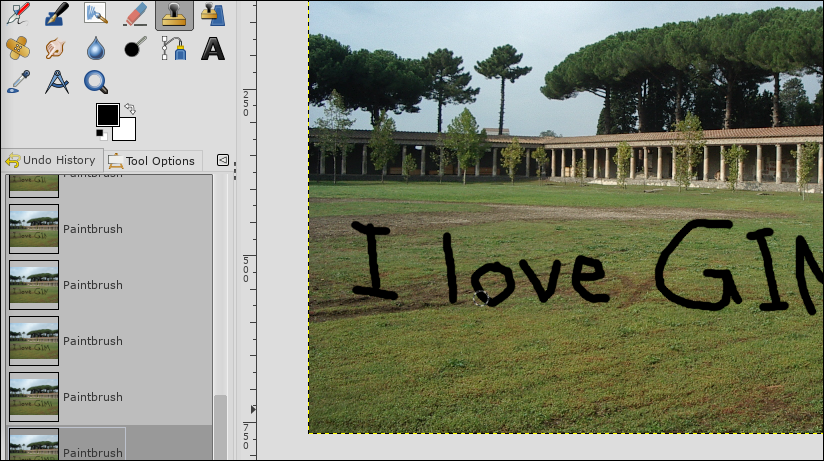The image size is (824, 461).
Task: Select the Airbrush tool
Action: 18,14
